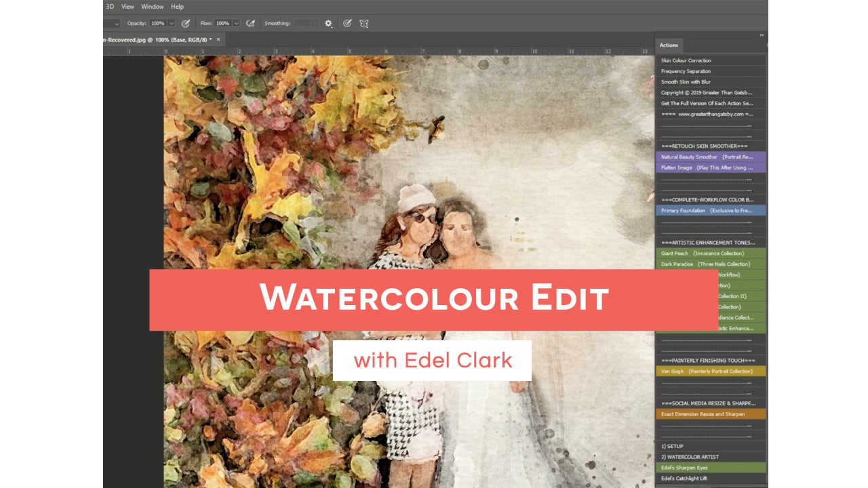Run the Smooth Skin with Blur action

[x=711, y=82]
